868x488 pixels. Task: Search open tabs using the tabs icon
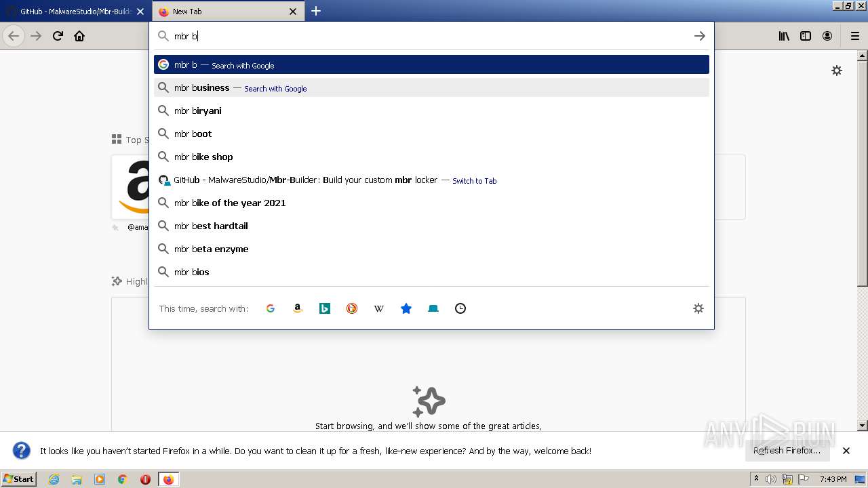pos(433,308)
